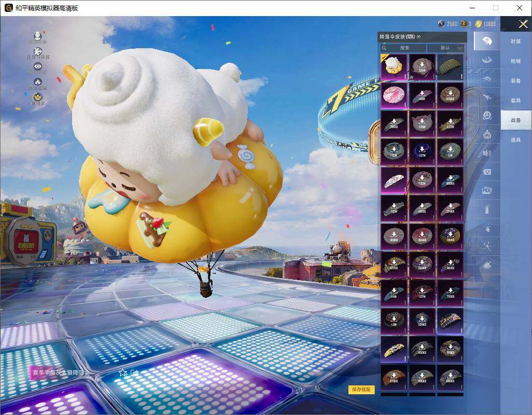Select the 战备 tab

[516, 120]
